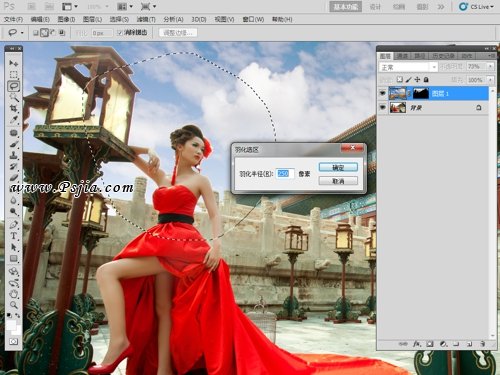Choose the Crop tool
Image resolution: width=500 pixels, height=375 pixels.
point(13,108)
